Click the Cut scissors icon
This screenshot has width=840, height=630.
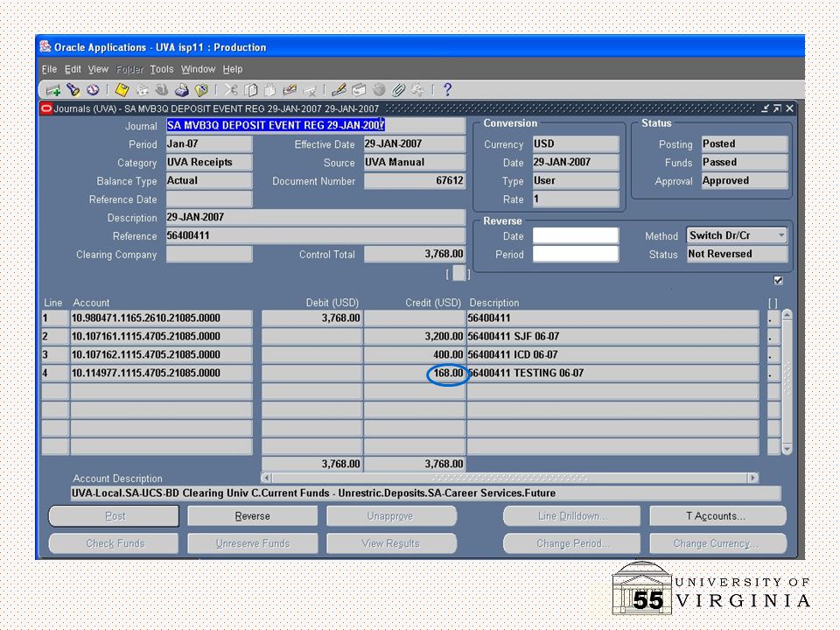pyautogui.click(x=231, y=90)
